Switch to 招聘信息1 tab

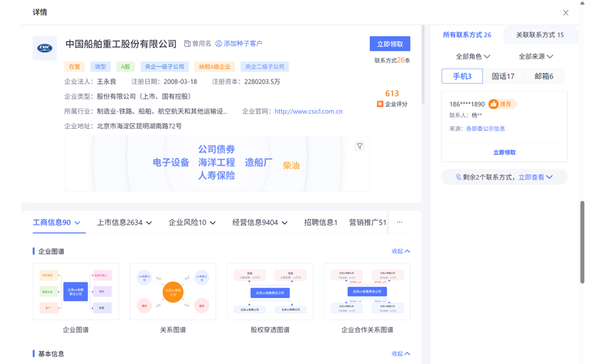click(320, 223)
